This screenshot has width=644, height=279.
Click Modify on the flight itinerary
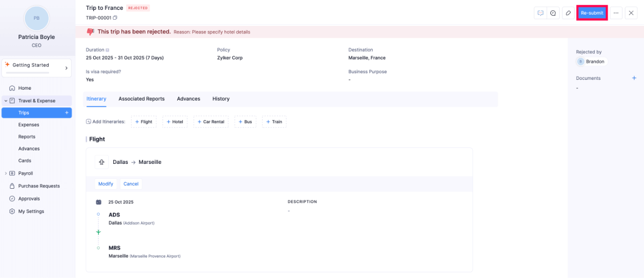pyautogui.click(x=106, y=184)
